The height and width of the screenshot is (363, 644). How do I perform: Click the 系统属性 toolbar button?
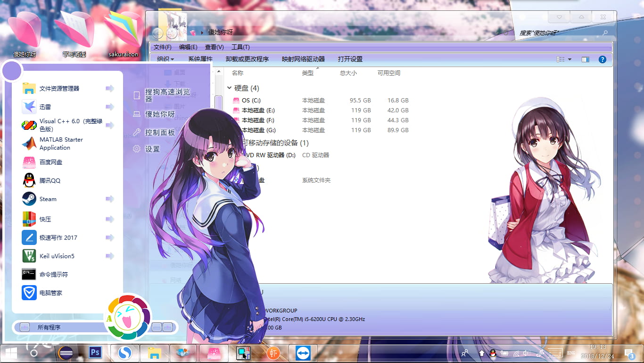[201, 59]
